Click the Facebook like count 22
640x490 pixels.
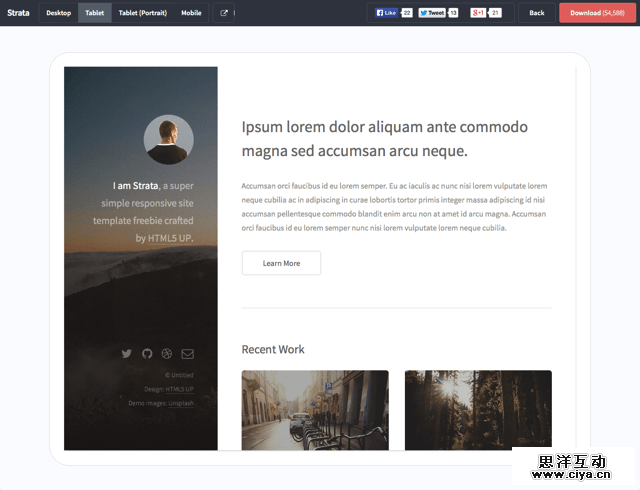pos(407,13)
